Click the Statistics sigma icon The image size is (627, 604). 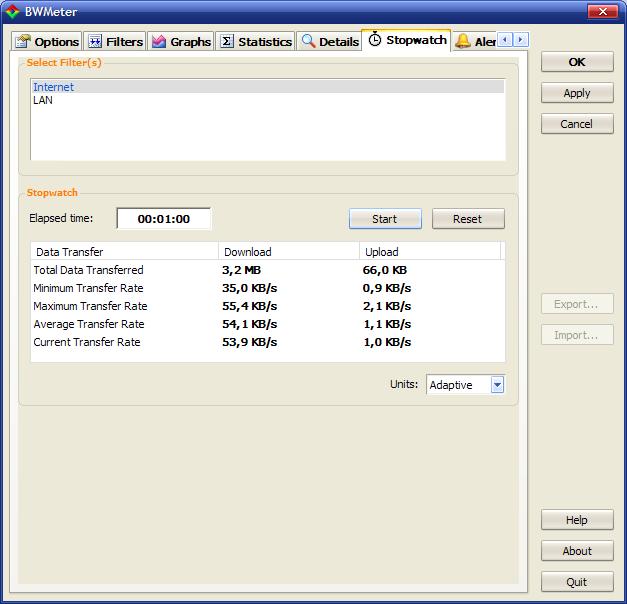coord(227,41)
